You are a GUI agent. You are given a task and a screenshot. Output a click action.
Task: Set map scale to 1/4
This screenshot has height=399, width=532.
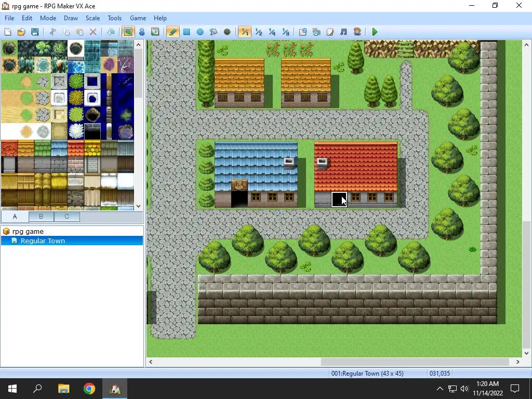(272, 32)
